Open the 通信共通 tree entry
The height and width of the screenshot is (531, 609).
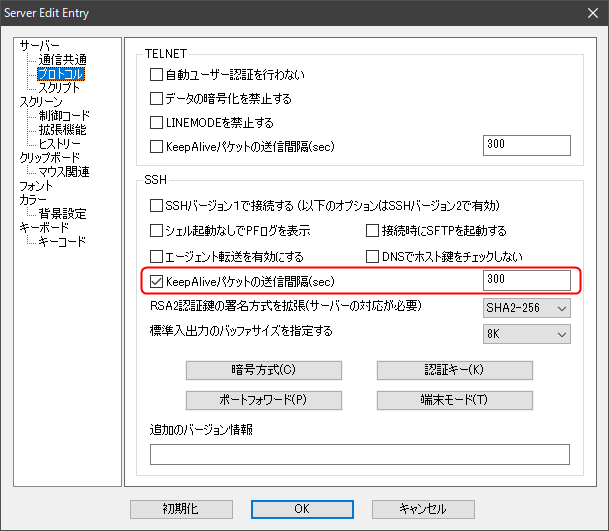(x=63, y=60)
